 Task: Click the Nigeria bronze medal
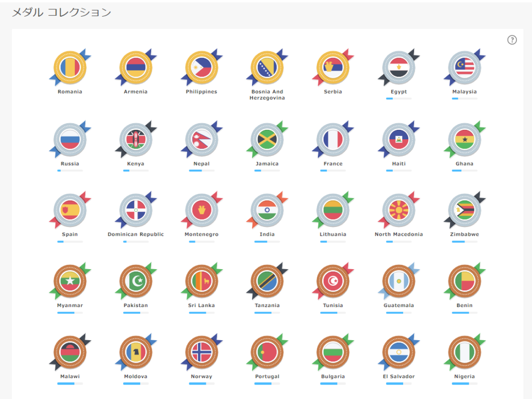464,352
